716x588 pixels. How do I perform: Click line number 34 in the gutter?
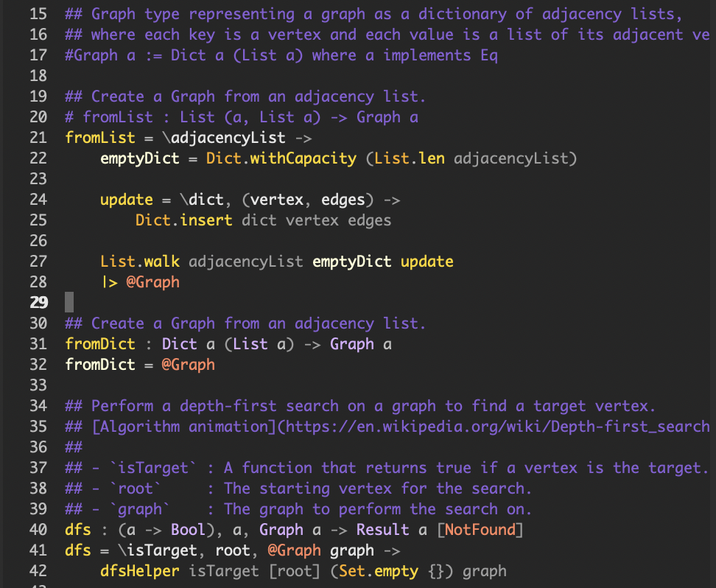click(38, 406)
